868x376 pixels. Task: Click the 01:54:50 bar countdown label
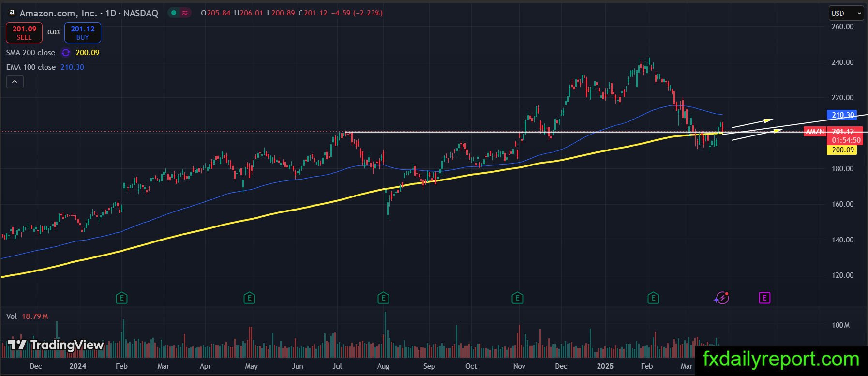coord(846,140)
